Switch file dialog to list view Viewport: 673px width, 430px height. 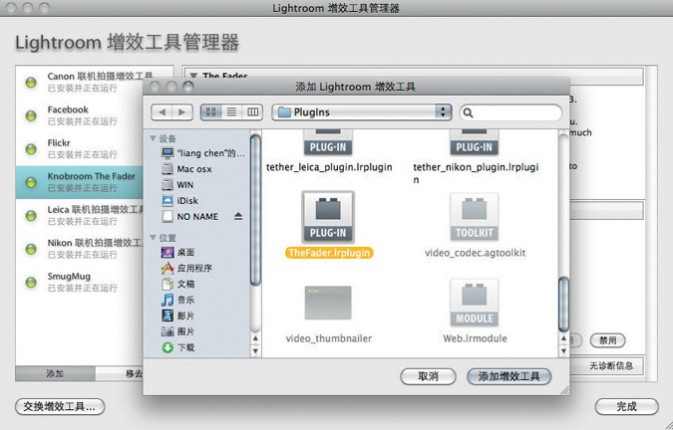pyautogui.click(x=231, y=112)
